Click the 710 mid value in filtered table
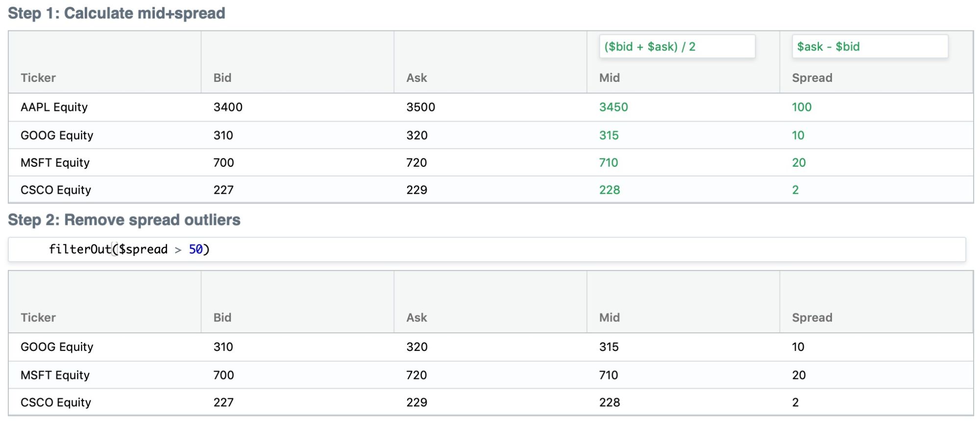Viewport: 980px width, 424px height. coord(609,375)
